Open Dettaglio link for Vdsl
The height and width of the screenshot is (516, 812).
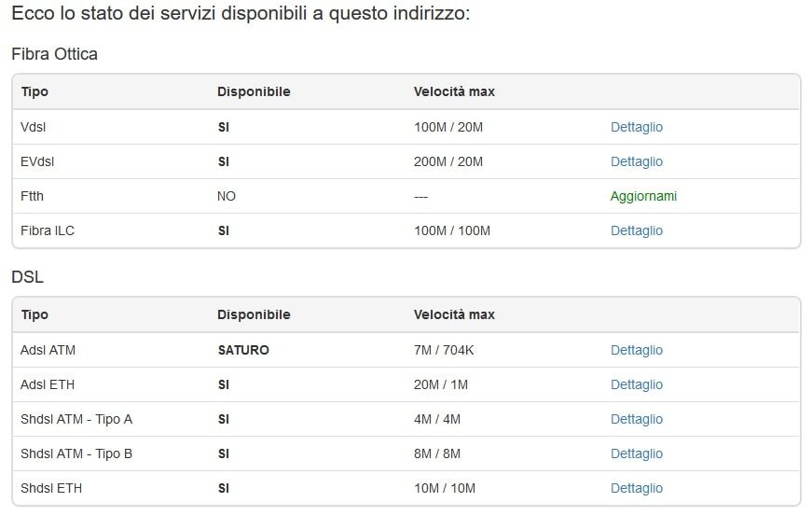click(x=637, y=127)
